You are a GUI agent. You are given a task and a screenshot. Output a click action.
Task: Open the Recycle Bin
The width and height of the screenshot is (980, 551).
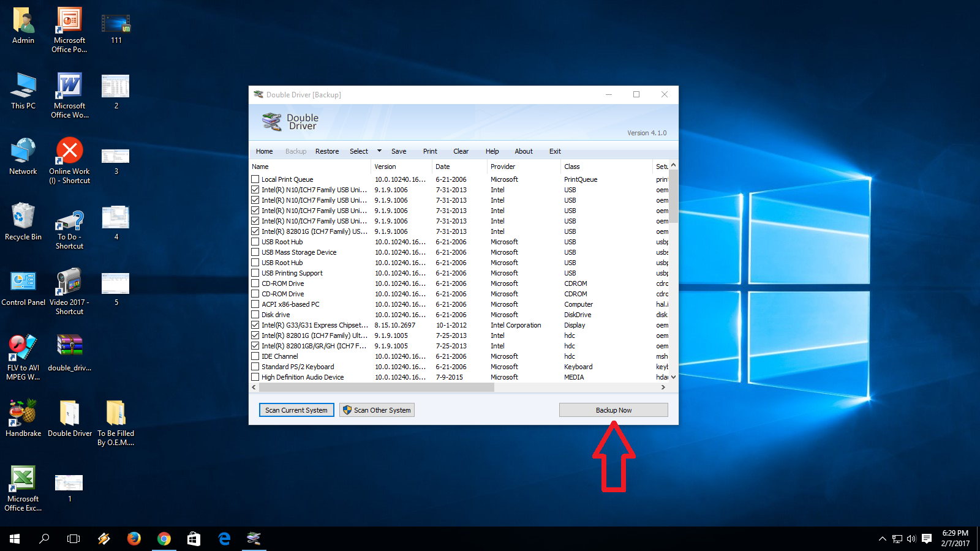pos(23,217)
